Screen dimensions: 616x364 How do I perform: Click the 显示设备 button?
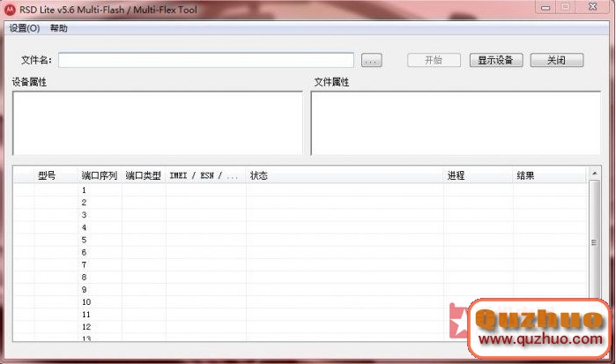496,60
